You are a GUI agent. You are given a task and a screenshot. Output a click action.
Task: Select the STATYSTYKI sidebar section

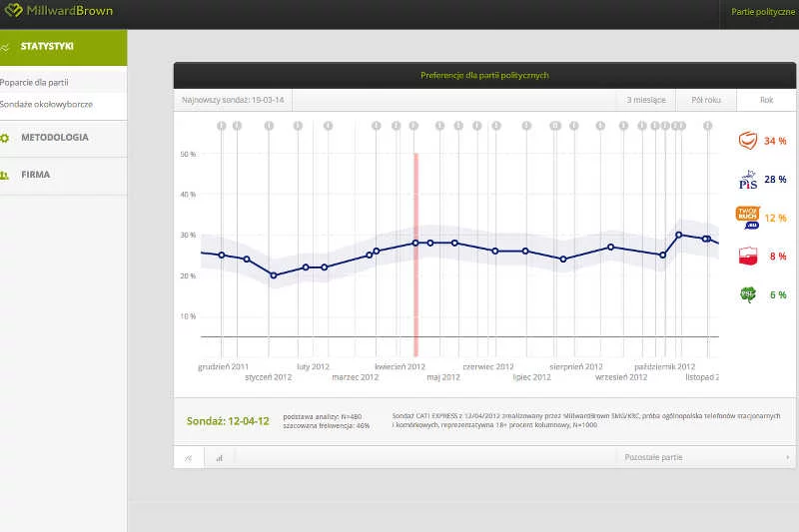point(63,47)
